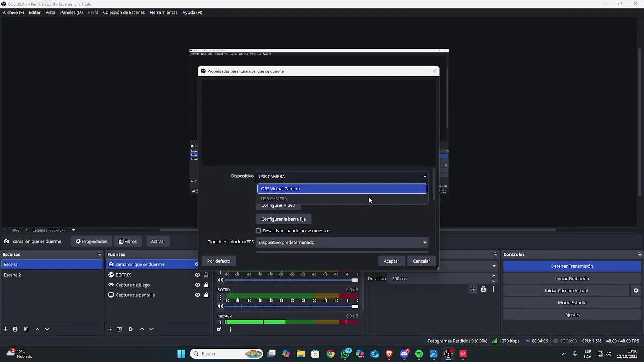
Task: Hide the 'Captura de pantalla' source via its eye
Action: pos(197,295)
